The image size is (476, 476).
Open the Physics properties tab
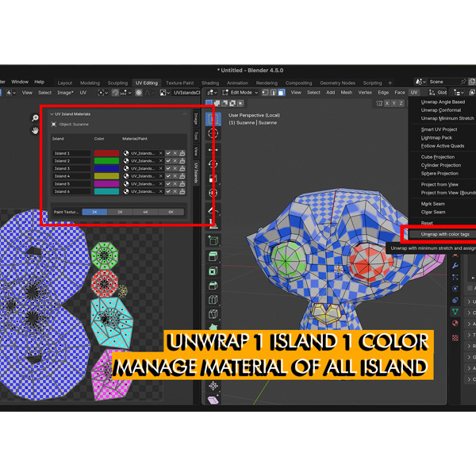[x=455, y=289]
